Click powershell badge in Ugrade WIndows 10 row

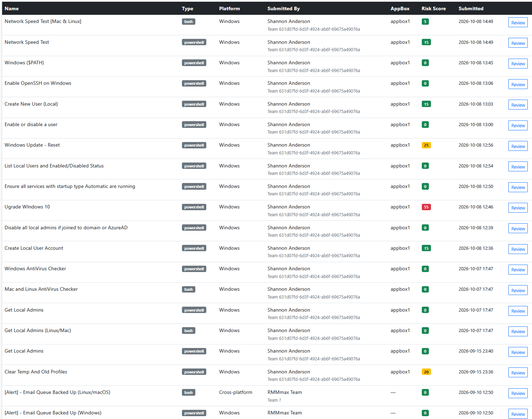[194, 207]
